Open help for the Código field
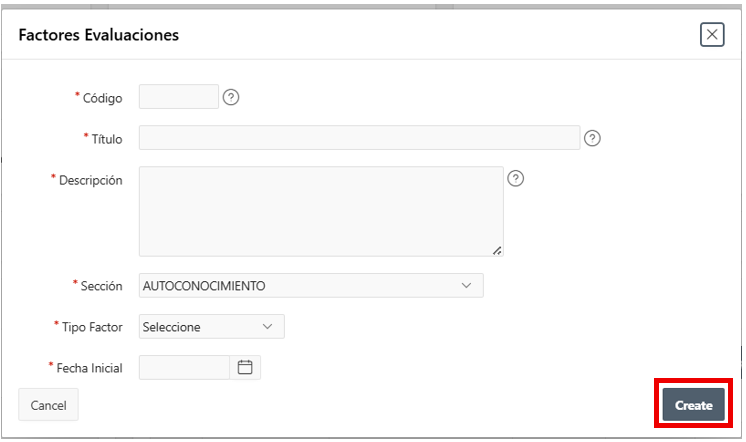Viewport: 746px width, 442px height. click(x=231, y=97)
